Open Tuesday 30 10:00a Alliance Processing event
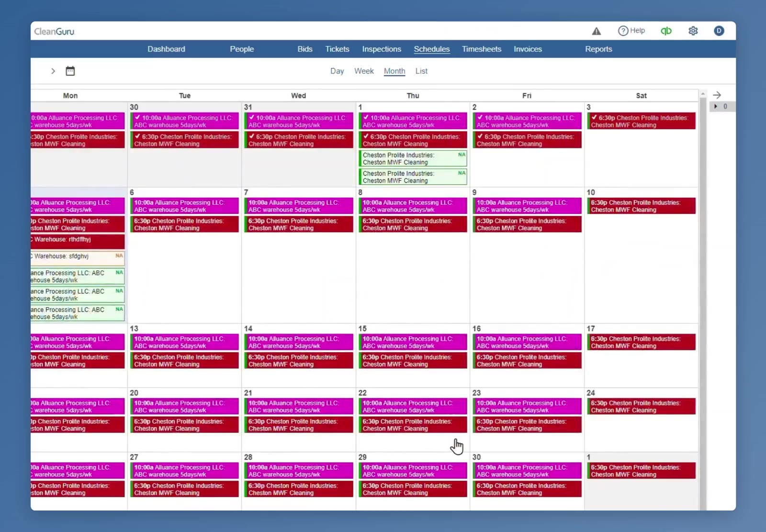Image resolution: width=766 pixels, height=532 pixels. point(185,121)
